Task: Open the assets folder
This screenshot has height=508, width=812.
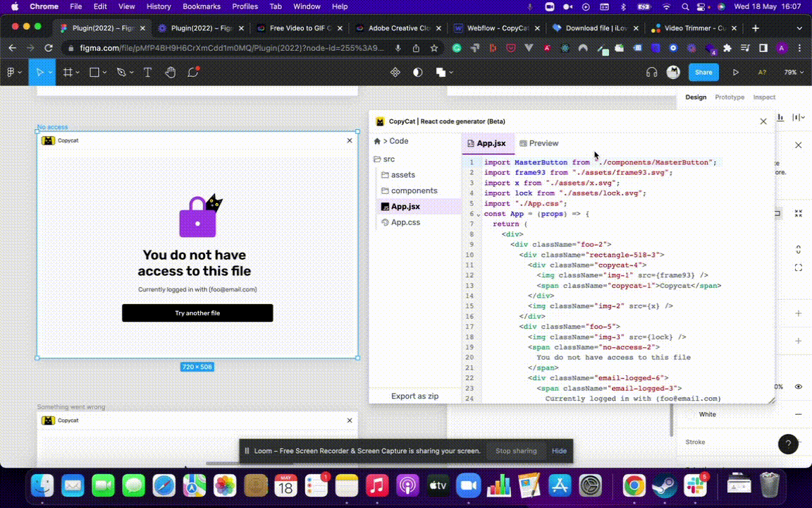Action: pyautogui.click(x=398, y=175)
